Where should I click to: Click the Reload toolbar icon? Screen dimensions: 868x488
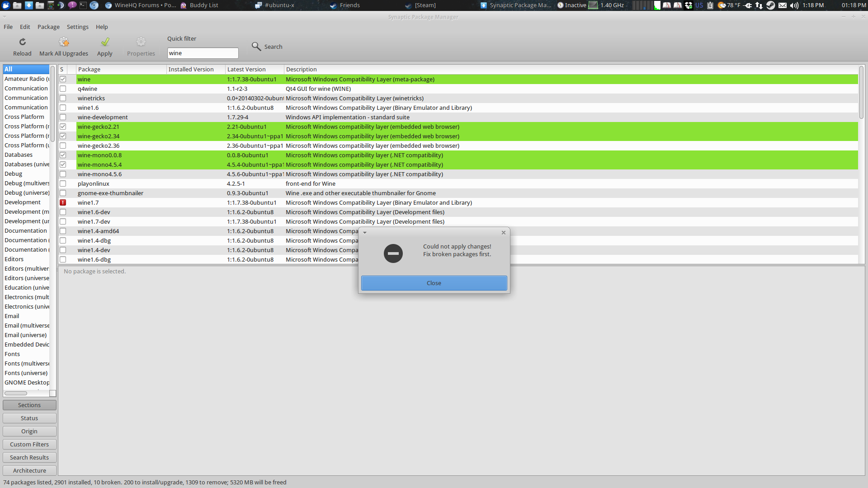coord(22,42)
